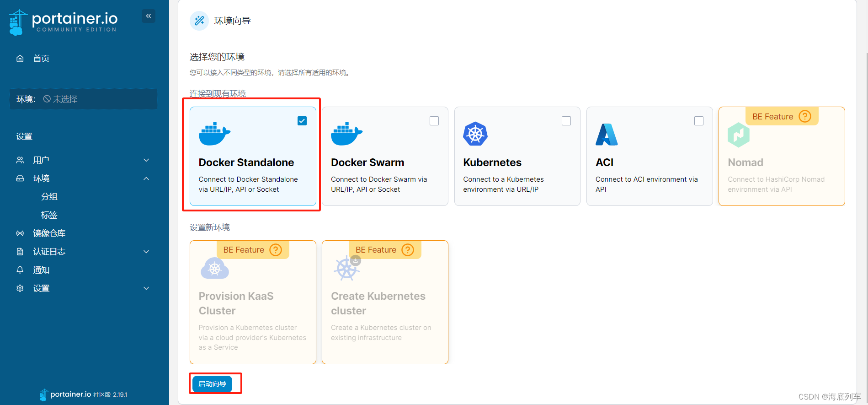Viewport: 868px width, 405px height.
Task: Click the Nomad hexagon logo icon
Action: click(x=739, y=135)
